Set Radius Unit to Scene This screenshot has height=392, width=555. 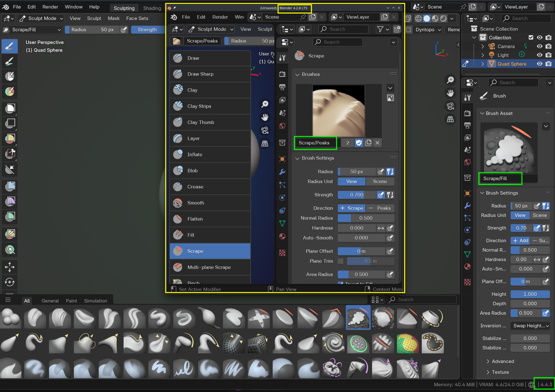[380, 181]
